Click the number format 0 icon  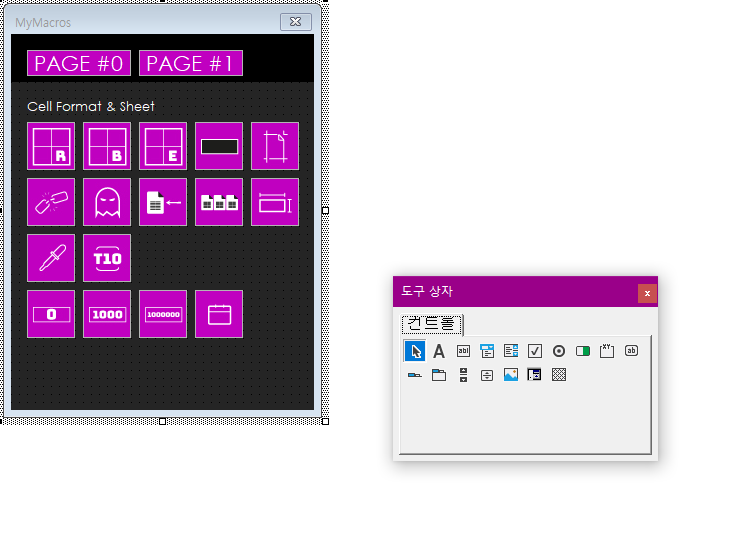(x=51, y=314)
